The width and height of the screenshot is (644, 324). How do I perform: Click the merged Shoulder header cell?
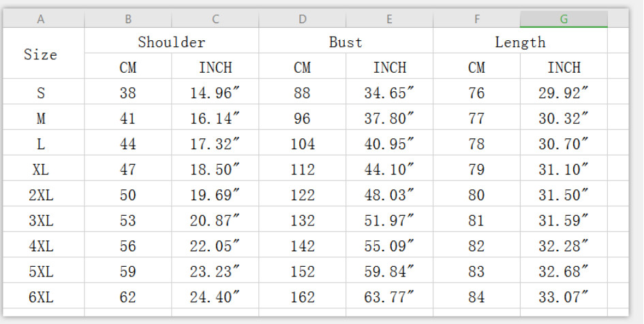172,42
